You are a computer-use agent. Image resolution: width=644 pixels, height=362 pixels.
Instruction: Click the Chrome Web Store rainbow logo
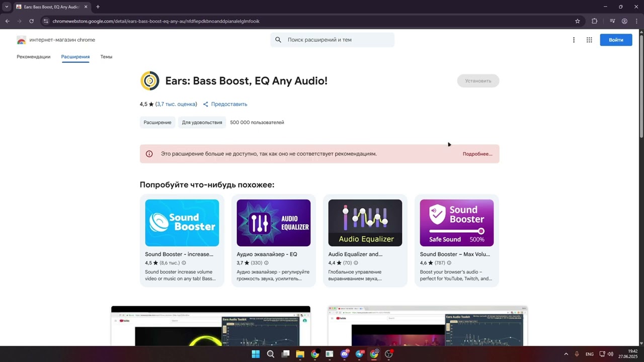21,40
